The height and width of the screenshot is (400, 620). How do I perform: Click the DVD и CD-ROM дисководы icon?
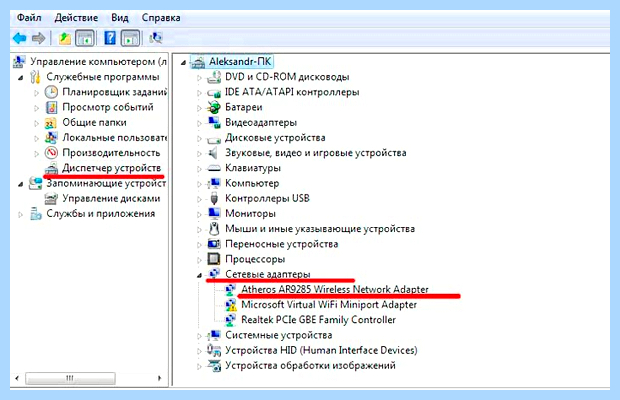[214, 77]
